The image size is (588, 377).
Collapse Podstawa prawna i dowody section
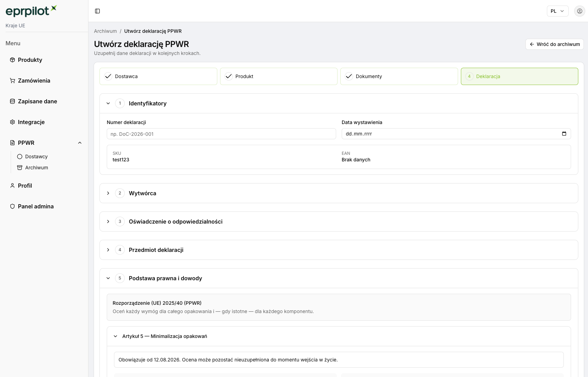(x=339, y=278)
